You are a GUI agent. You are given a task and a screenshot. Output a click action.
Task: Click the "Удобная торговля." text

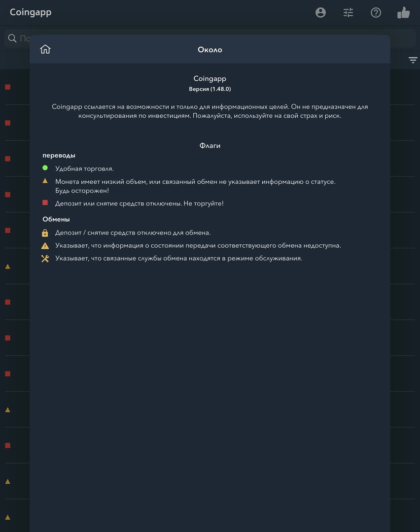pos(85,168)
